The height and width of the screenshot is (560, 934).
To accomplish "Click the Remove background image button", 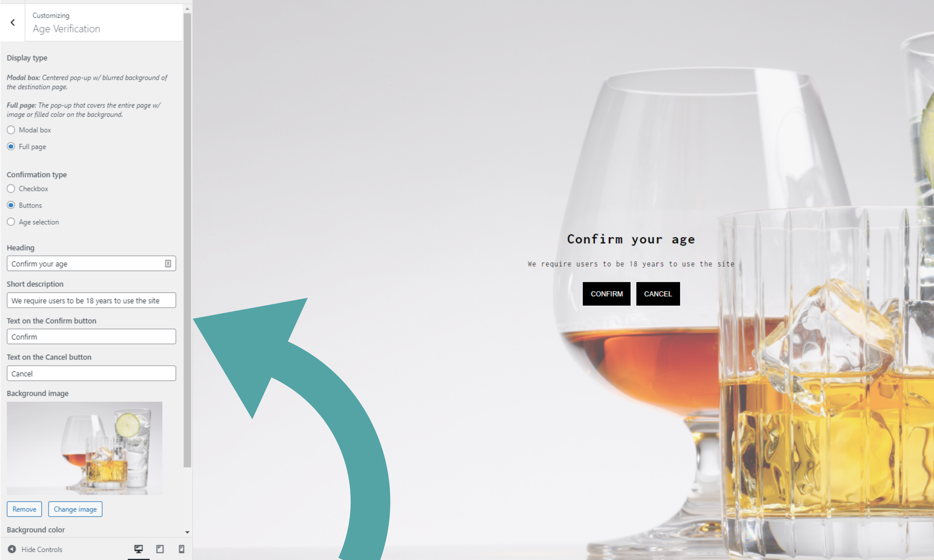I will 24,509.
